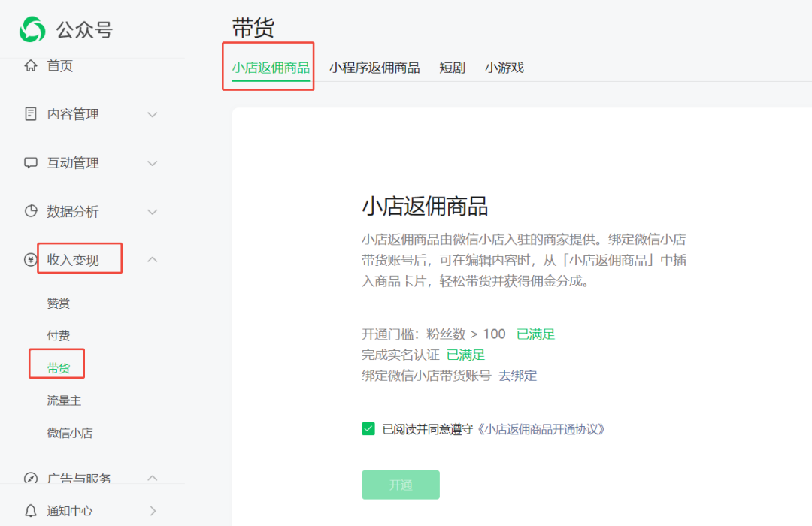Click the 内容管理 document icon
The height and width of the screenshot is (526, 812).
[31, 114]
